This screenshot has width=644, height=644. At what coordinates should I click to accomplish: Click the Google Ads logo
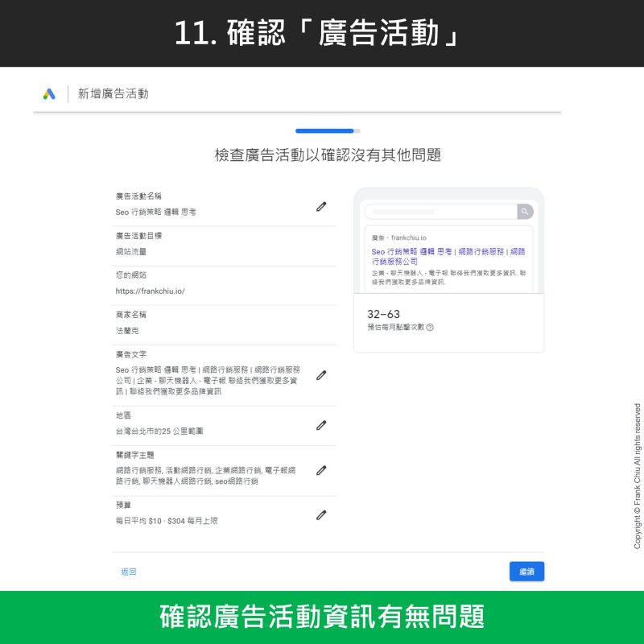(49, 94)
